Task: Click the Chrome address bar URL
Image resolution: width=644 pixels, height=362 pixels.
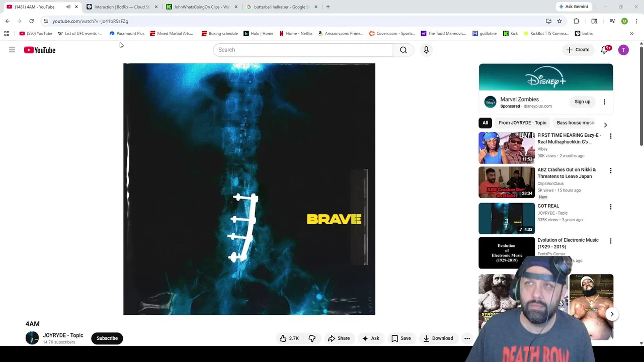Action: 91,21
